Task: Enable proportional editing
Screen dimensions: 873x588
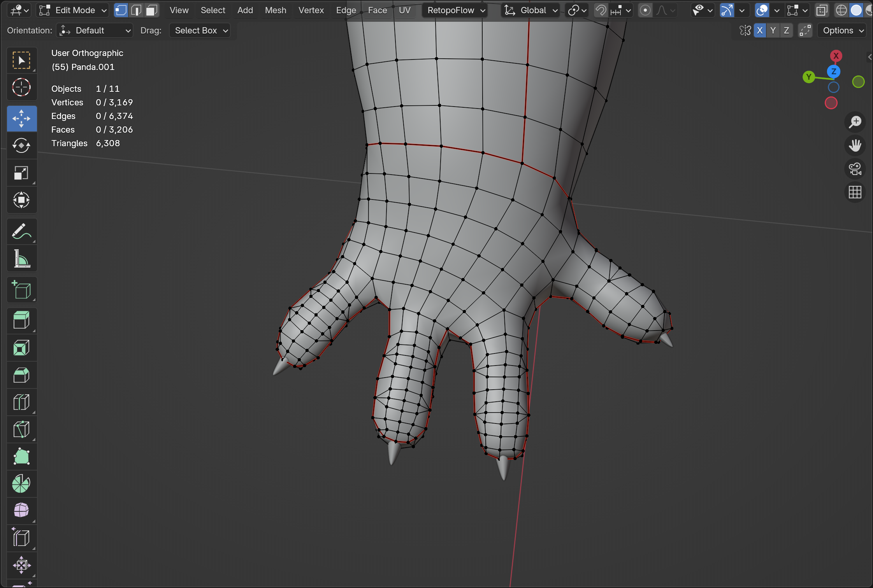Action: pyautogui.click(x=645, y=10)
